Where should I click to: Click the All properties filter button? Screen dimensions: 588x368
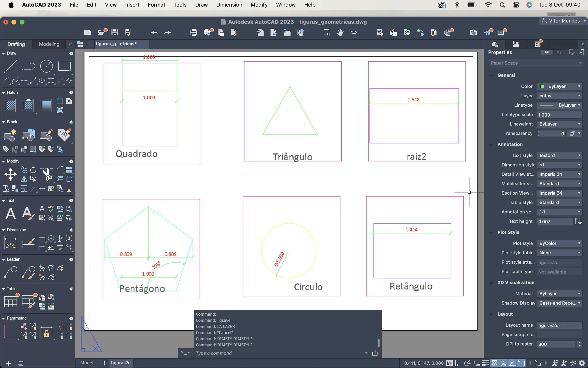click(547, 52)
